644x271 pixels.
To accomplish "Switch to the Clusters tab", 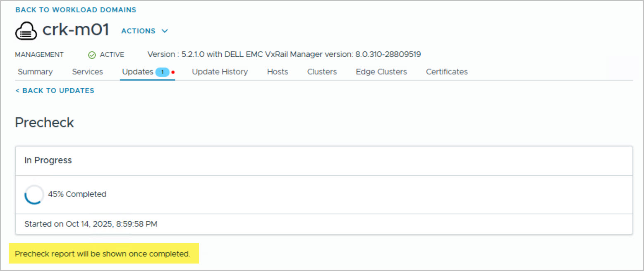I will tap(322, 72).
